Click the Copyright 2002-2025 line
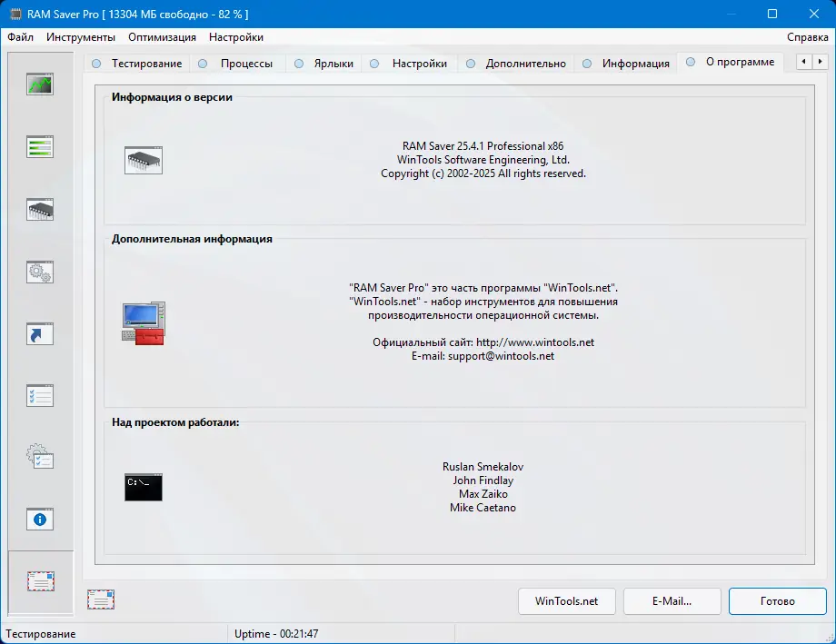The width and height of the screenshot is (836, 644). pos(483,173)
